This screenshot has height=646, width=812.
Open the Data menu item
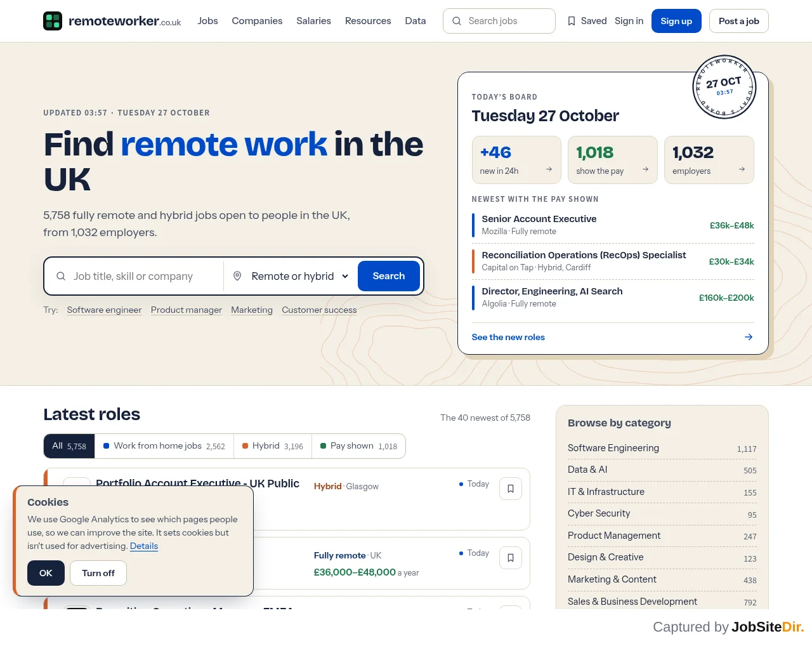click(x=416, y=21)
